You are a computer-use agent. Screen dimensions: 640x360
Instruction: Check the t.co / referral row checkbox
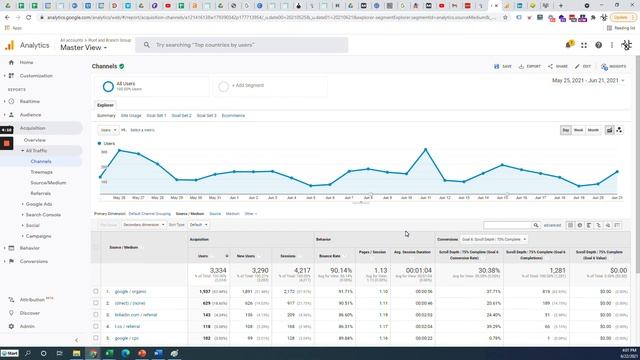[x=96, y=326]
